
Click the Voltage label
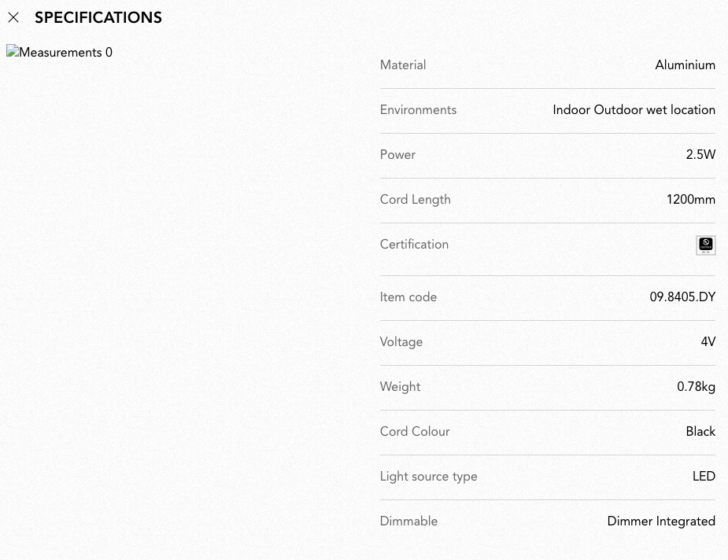point(401,342)
